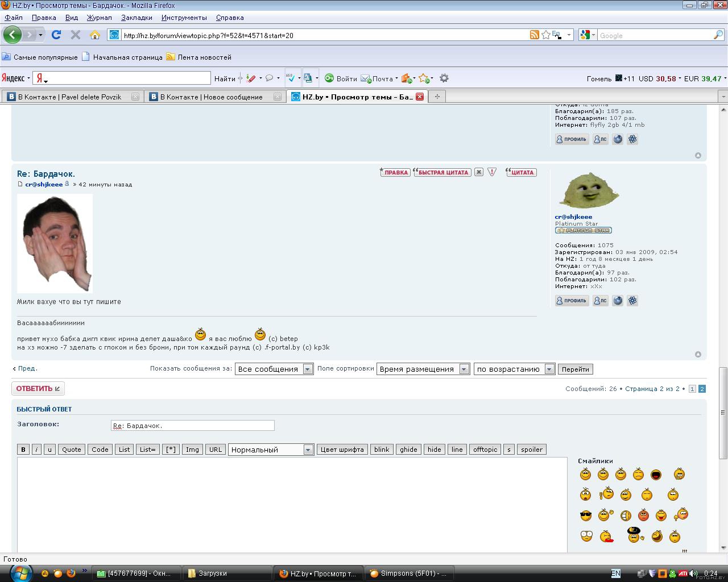Image resolution: width=728 pixels, height=582 pixels.
Task: Click the Google search magnifier icon
Action: (718, 35)
